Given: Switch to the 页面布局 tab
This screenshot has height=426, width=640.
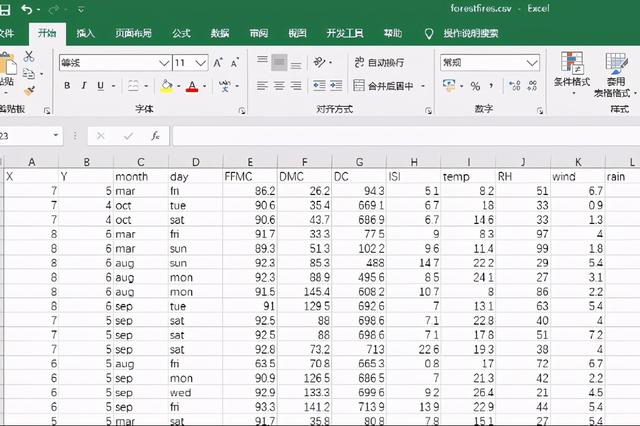Looking at the screenshot, I should (133, 33).
